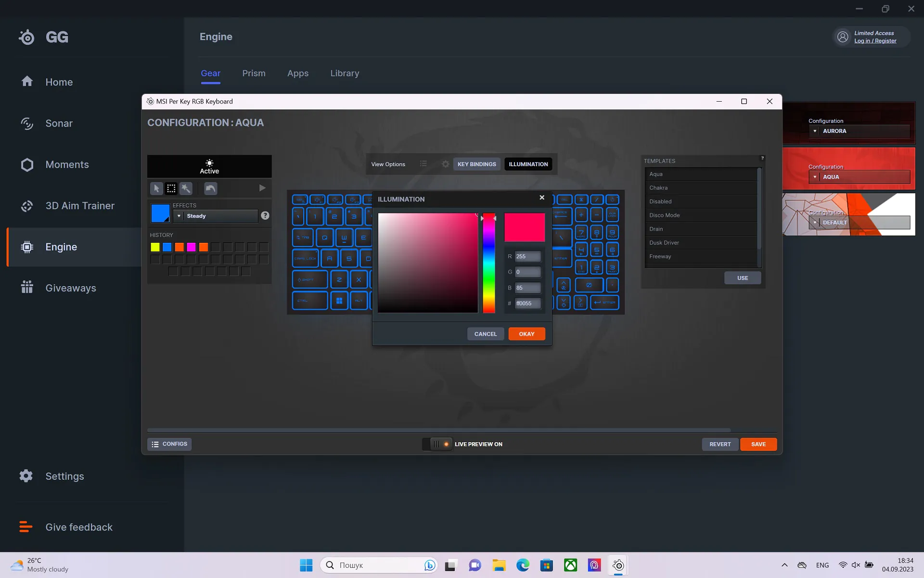The height and width of the screenshot is (578, 924).
Task: Pick the yellow color from history
Action: pos(155,247)
